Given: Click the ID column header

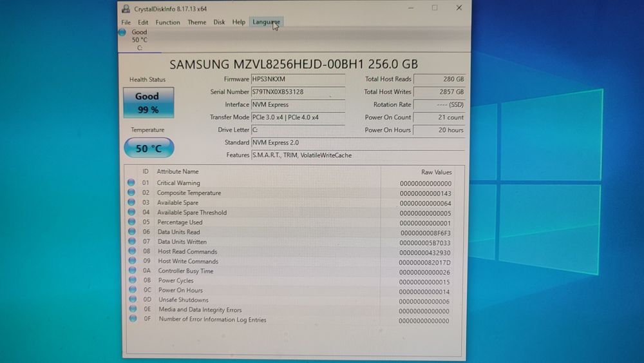Looking at the screenshot, I should click(x=146, y=172).
